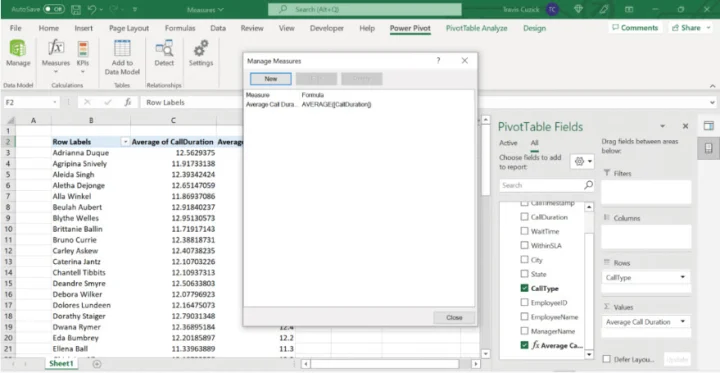Click the PivotTable Fields search box
The height and width of the screenshot is (373, 720).
pyautogui.click(x=542, y=186)
